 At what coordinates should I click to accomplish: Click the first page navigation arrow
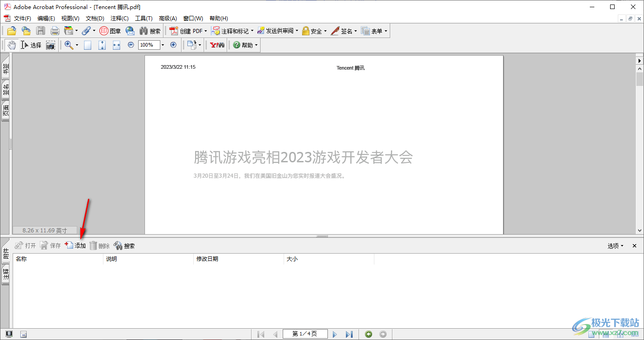coord(261,334)
